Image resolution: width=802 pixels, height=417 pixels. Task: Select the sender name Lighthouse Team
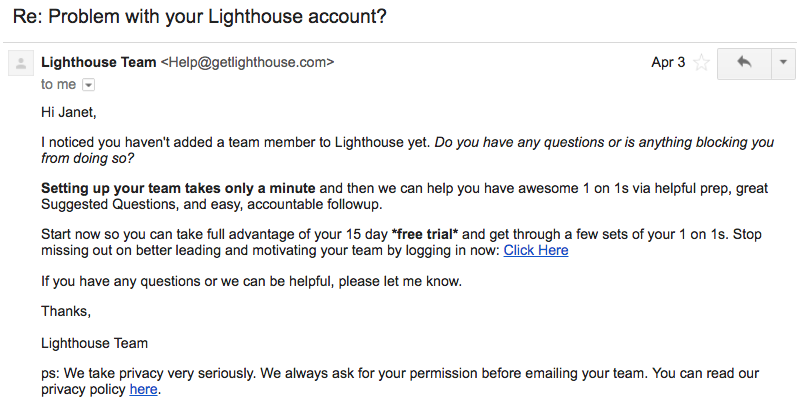click(99, 62)
